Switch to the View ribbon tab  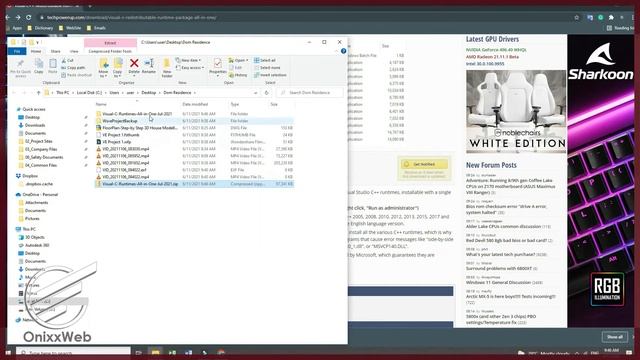coord(74,51)
